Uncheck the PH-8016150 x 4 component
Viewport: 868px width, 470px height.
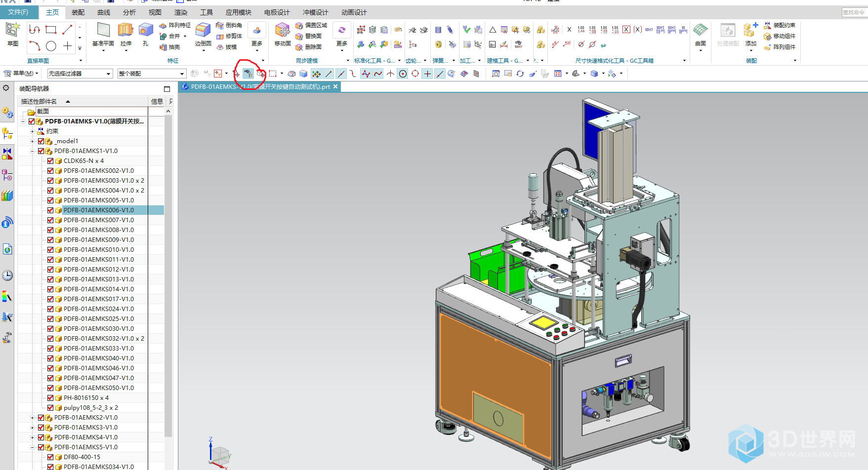(50, 398)
